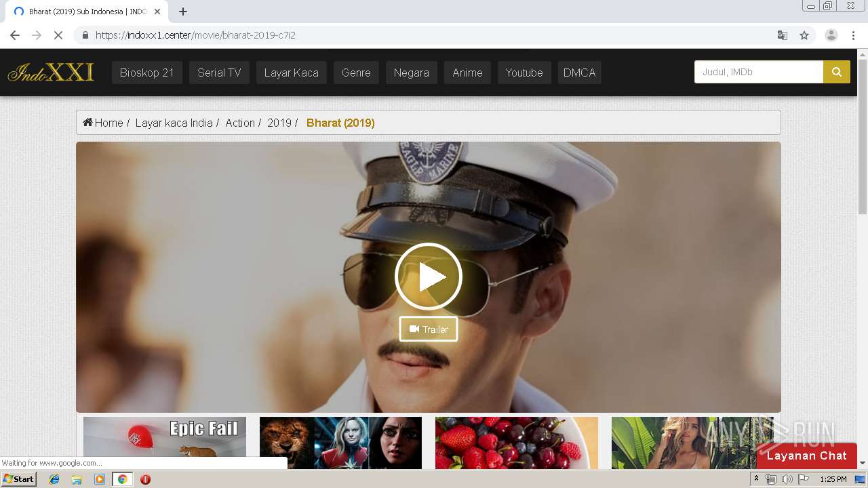Open the Chrome profile avatar

coord(831,35)
